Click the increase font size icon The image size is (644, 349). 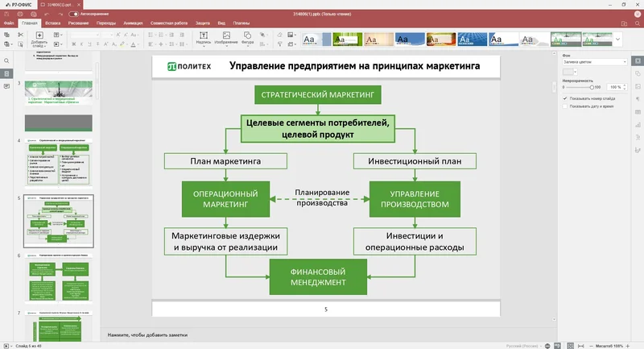[x=118, y=35]
